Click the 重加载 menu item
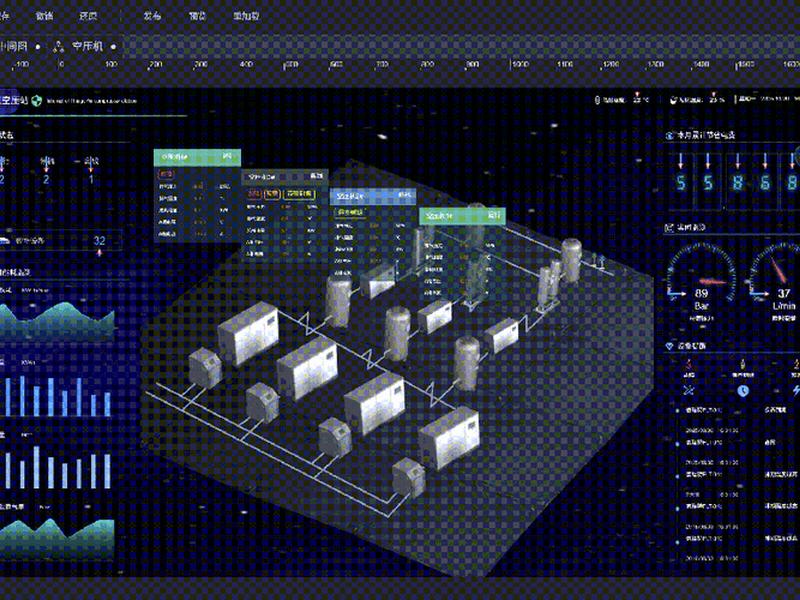The image size is (800, 600). click(x=246, y=16)
